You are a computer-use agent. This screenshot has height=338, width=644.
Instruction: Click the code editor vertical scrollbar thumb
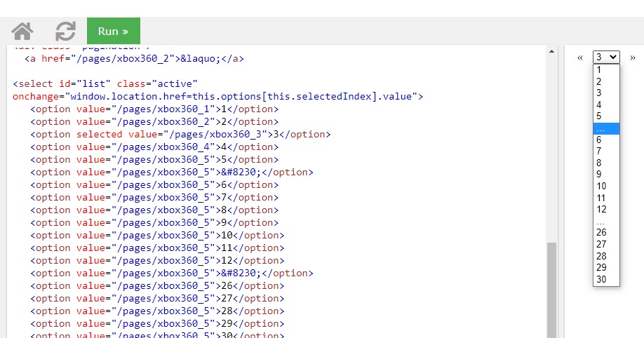tap(551, 289)
